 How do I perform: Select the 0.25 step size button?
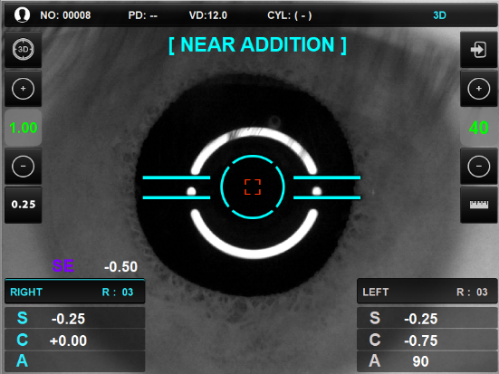[23, 204]
